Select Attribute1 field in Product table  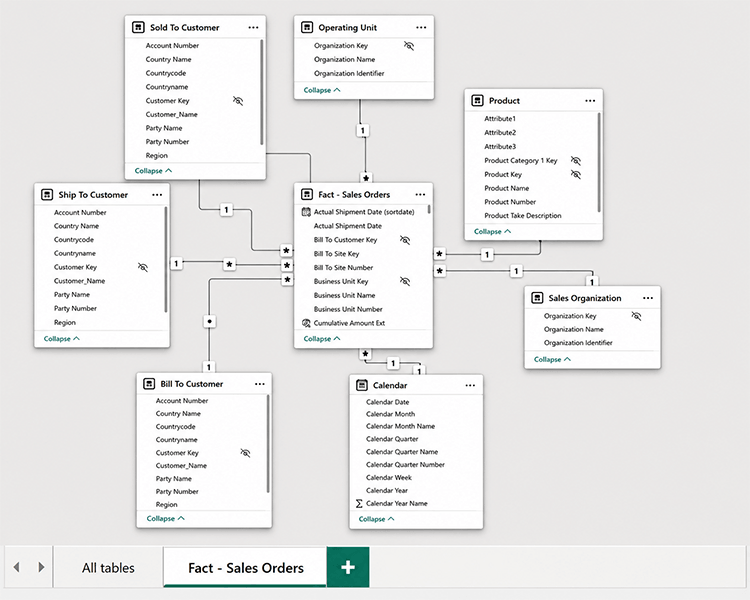(500, 119)
